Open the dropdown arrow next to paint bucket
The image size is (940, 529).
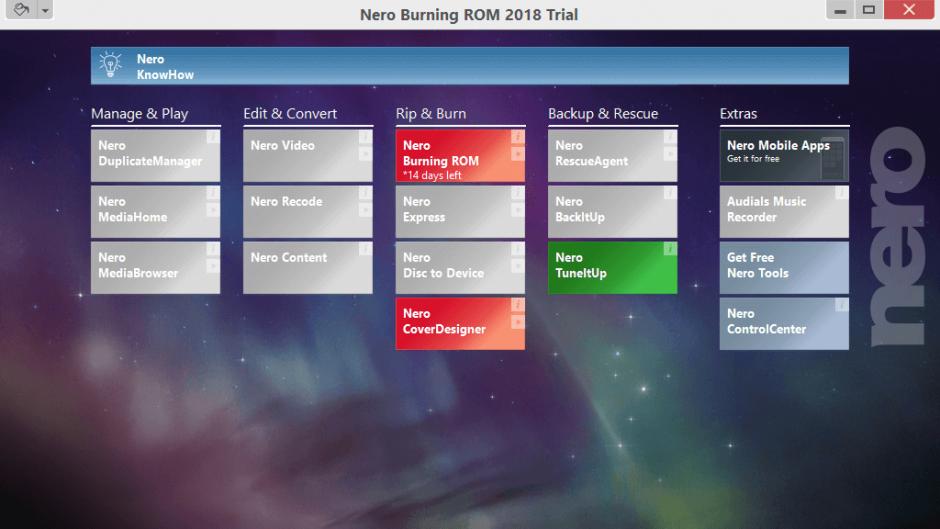[x=45, y=10]
